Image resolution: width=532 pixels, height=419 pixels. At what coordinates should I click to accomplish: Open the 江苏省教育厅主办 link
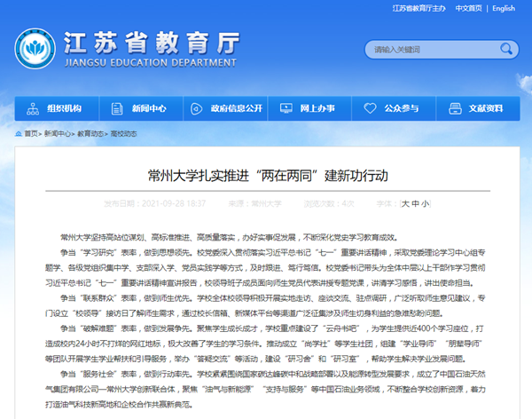pos(419,9)
